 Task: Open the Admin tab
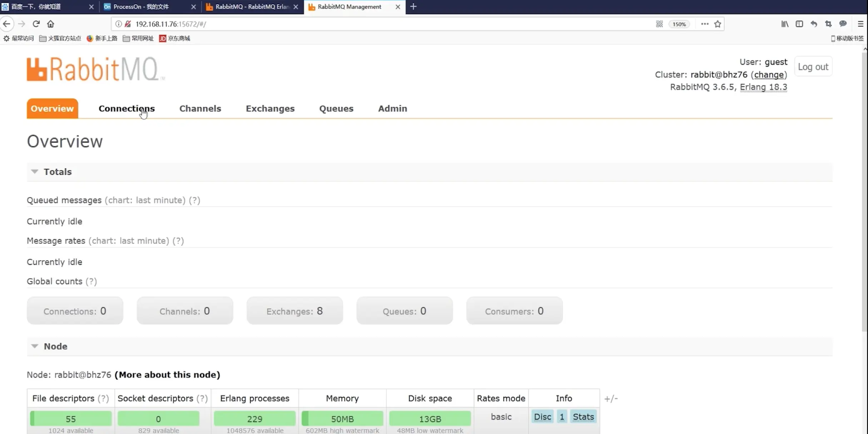[x=393, y=108]
